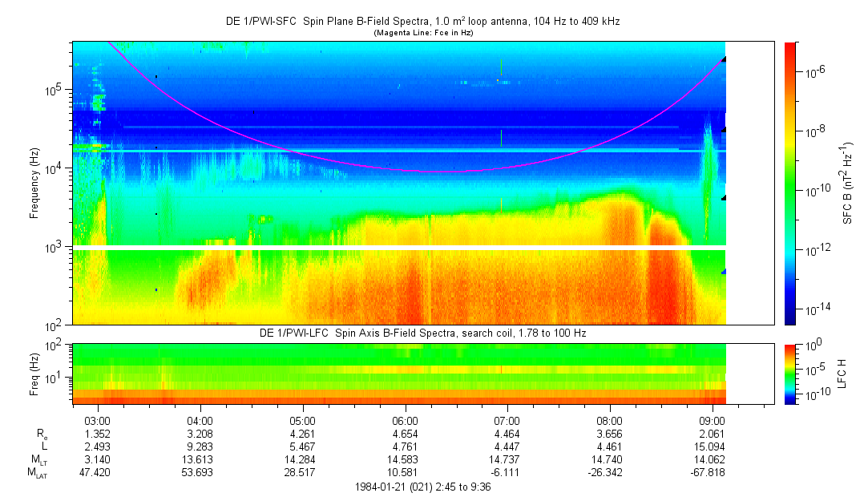
Task: Select the 03:00 time tick label
Action: click(x=97, y=420)
